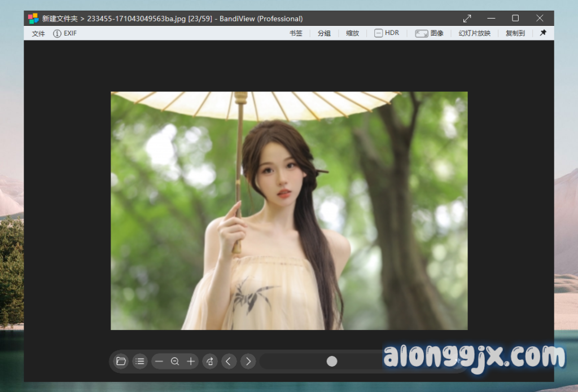Toggle the 图像 image display mode
The height and width of the screenshot is (392, 578).
tap(430, 33)
